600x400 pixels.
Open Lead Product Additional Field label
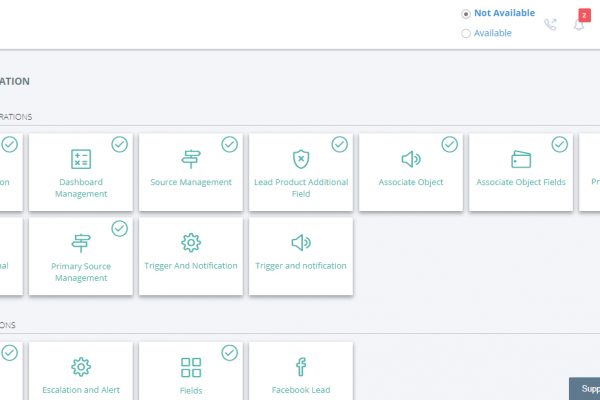pos(301,188)
